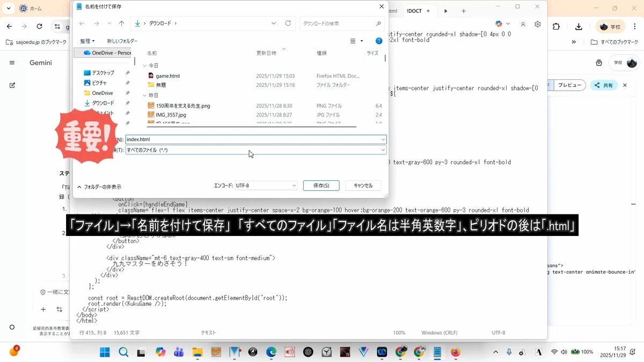Open help with the blue question mark icon

tap(379, 41)
